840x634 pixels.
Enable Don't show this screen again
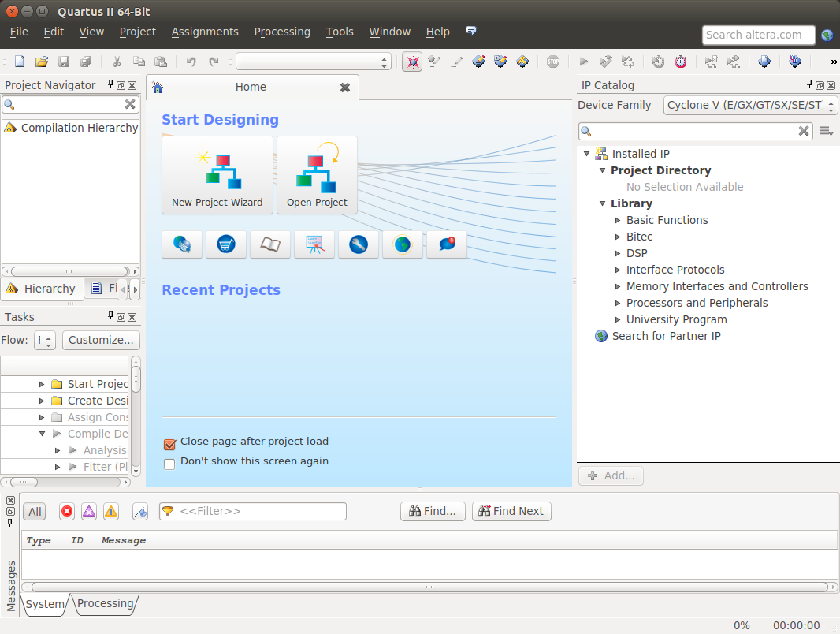click(169, 464)
